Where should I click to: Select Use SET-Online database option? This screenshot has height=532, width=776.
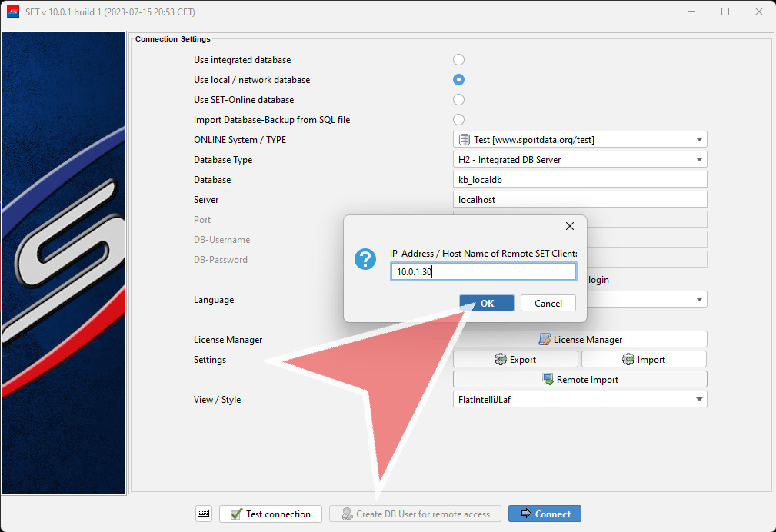coord(458,100)
